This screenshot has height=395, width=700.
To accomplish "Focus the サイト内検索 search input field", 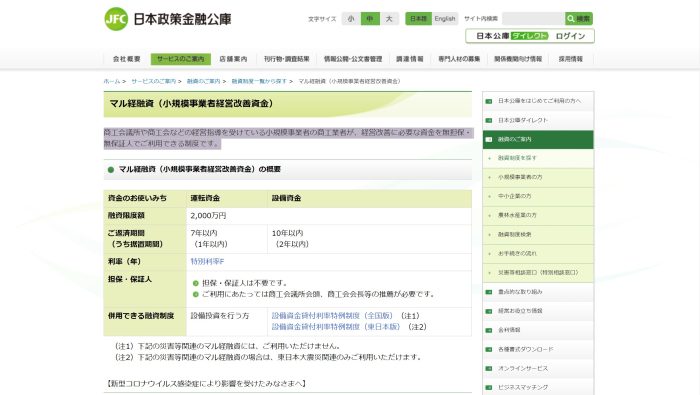I will pos(533,19).
